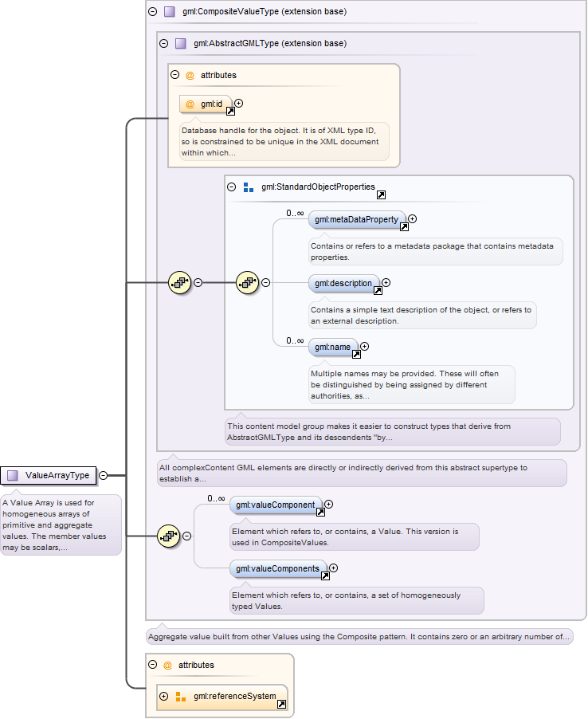Select the gml:referenceSystem attribute group
Screen dimensions: 588x719
tap(222, 697)
